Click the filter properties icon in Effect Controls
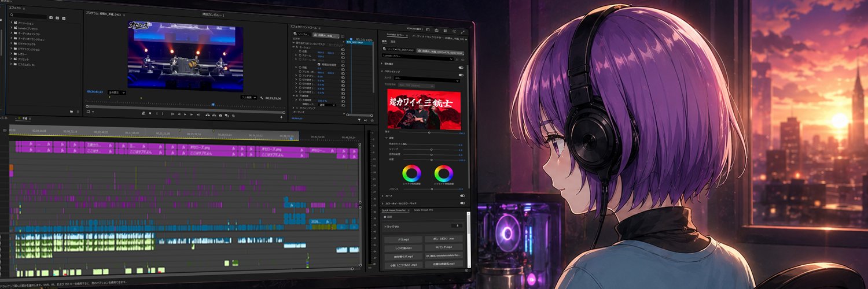The height and width of the screenshot is (289, 868). click(x=359, y=120)
